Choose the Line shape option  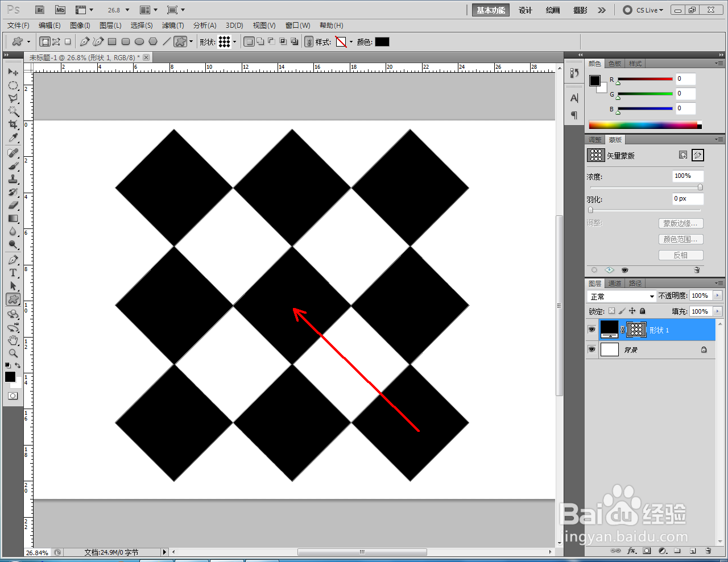166,41
